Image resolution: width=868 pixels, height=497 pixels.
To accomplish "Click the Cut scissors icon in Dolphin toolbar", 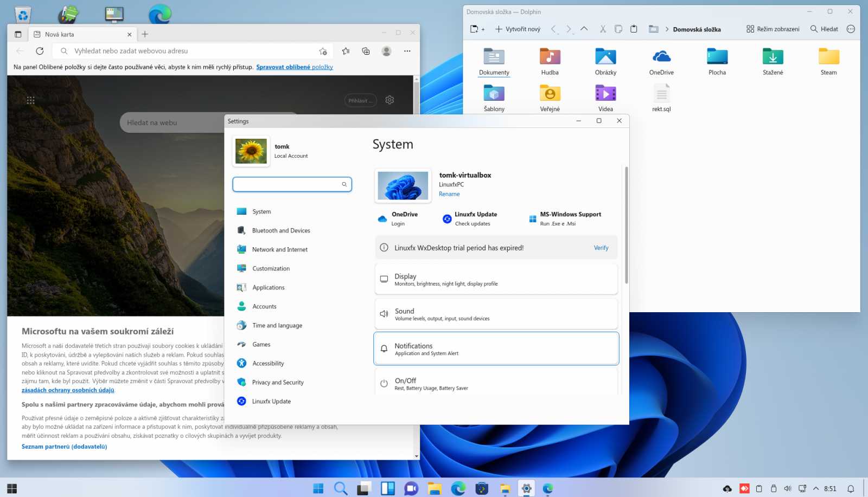I will tap(603, 29).
